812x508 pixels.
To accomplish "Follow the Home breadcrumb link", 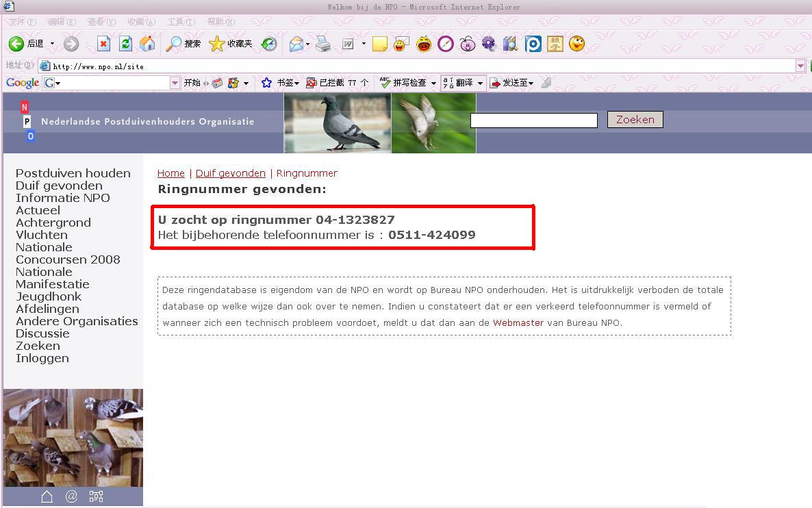I will [x=171, y=173].
